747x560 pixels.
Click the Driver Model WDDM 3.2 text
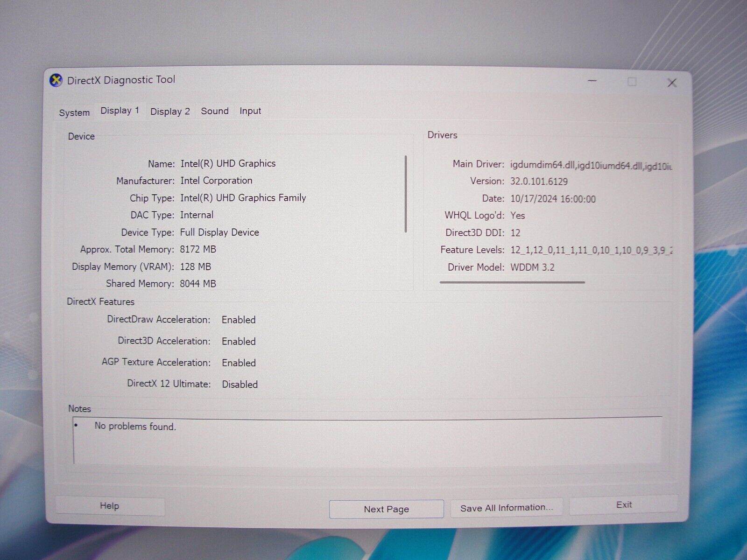pyautogui.click(x=532, y=267)
